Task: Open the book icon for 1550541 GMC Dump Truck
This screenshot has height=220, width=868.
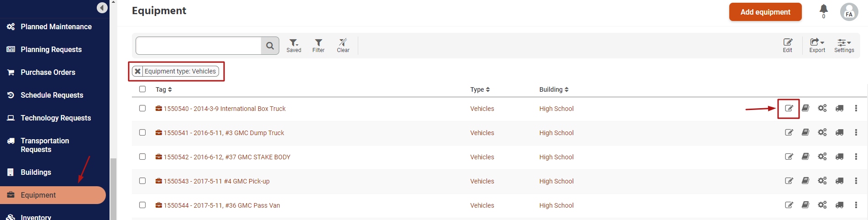Action: pos(805,132)
